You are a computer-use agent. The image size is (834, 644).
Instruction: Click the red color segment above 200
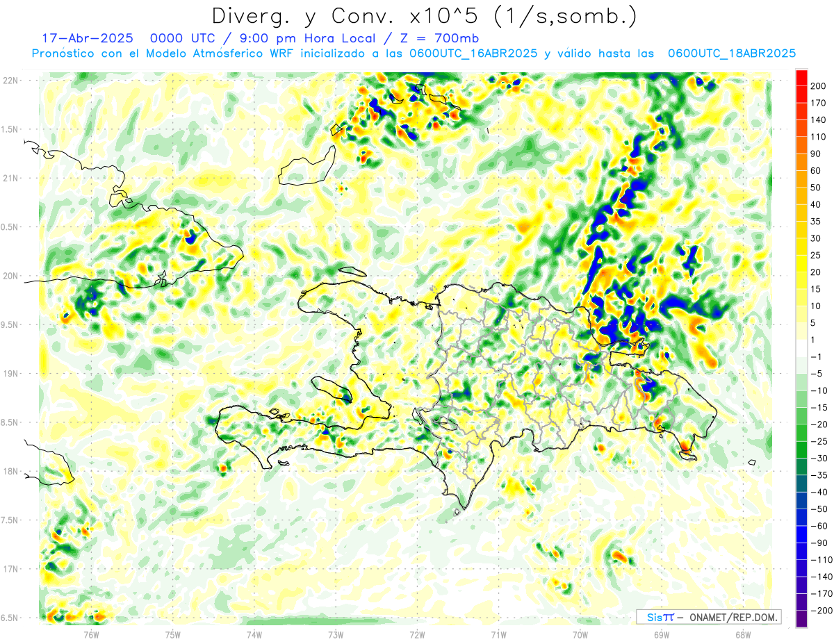(802, 77)
